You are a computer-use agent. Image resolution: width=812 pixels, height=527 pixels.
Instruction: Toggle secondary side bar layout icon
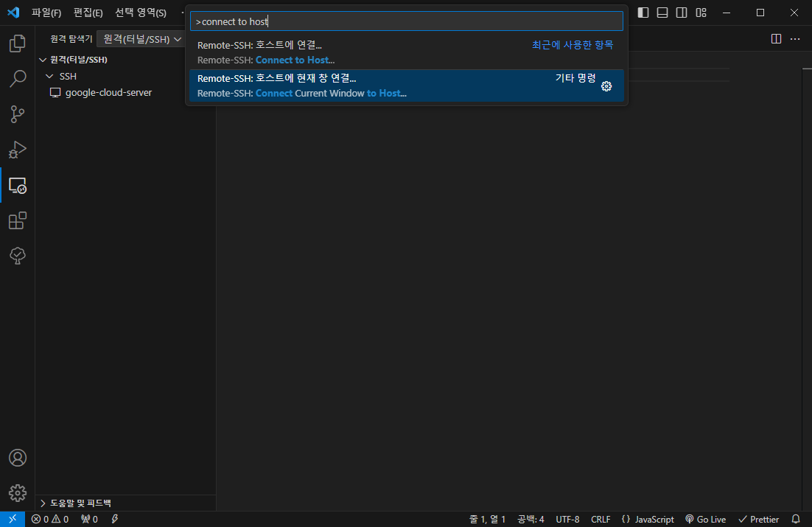(682, 13)
